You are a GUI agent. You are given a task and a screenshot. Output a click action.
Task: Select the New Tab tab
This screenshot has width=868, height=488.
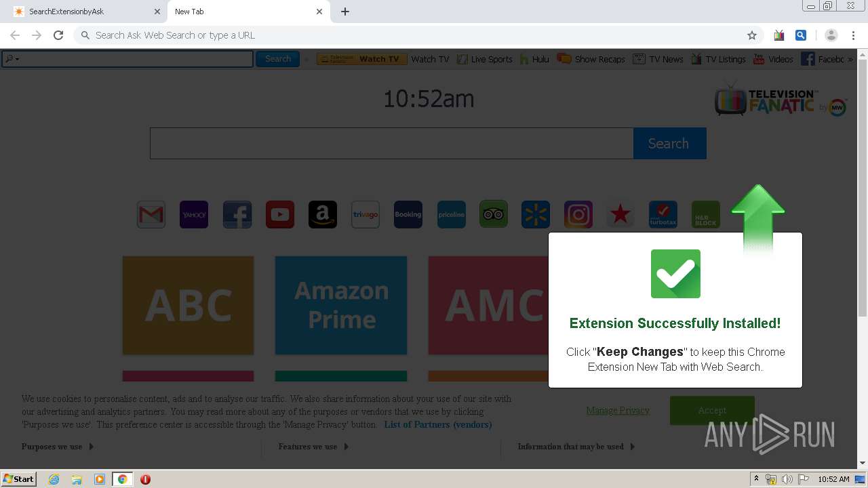point(248,12)
